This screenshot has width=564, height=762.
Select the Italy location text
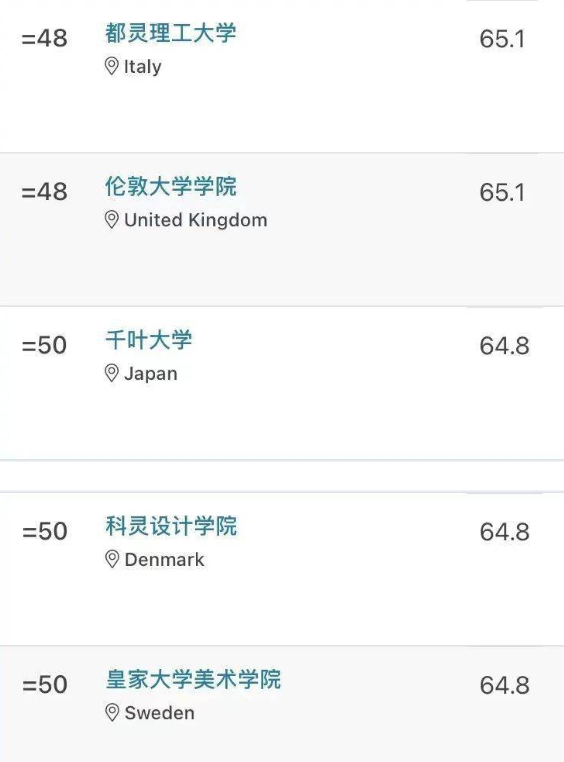pos(142,67)
